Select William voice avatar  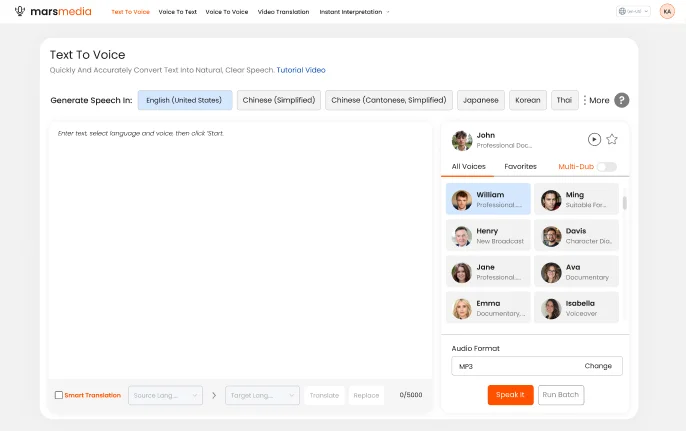click(x=461, y=200)
